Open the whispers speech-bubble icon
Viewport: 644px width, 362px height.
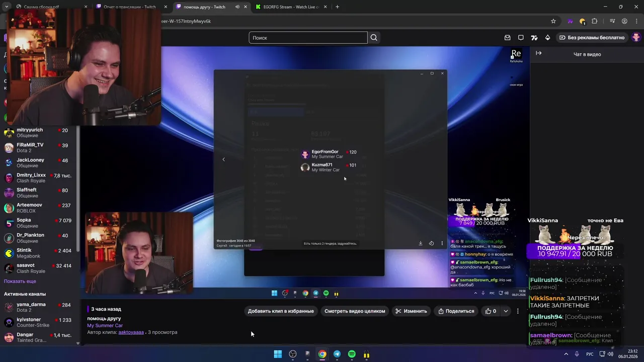521,38
